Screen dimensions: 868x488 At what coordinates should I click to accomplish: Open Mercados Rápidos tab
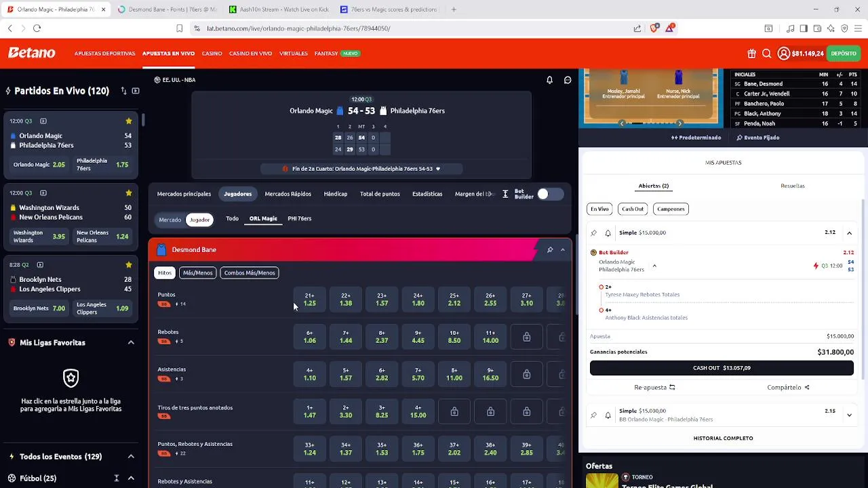point(288,194)
